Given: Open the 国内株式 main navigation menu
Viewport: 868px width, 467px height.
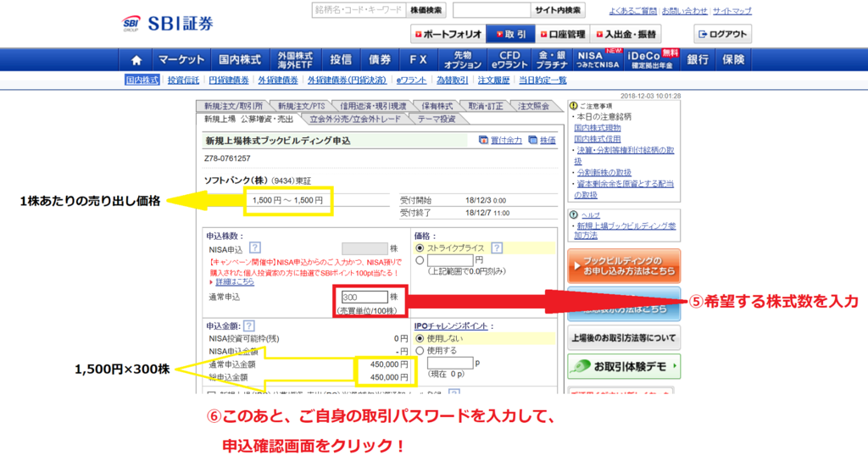Looking at the screenshot, I should (x=240, y=60).
